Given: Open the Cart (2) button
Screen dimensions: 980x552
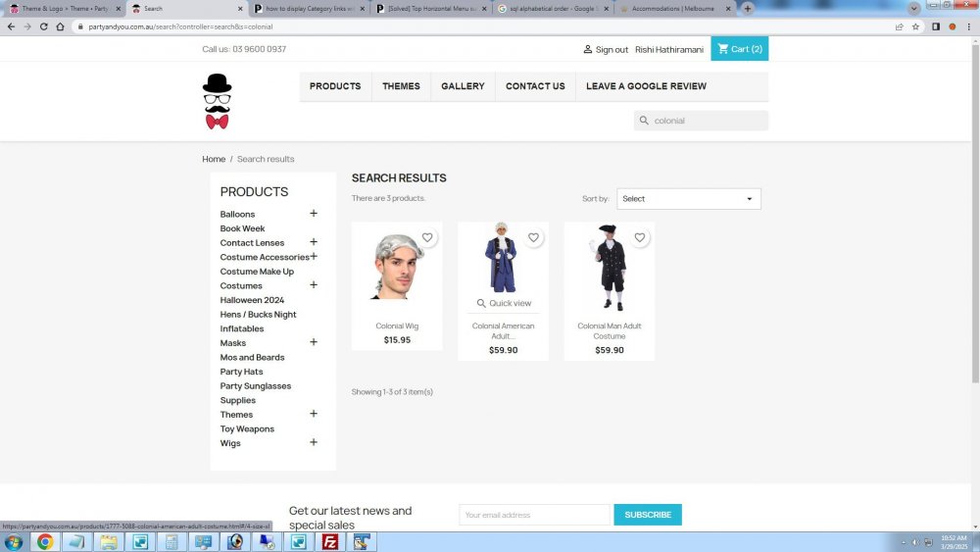Looking at the screenshot, I should 739,49.
